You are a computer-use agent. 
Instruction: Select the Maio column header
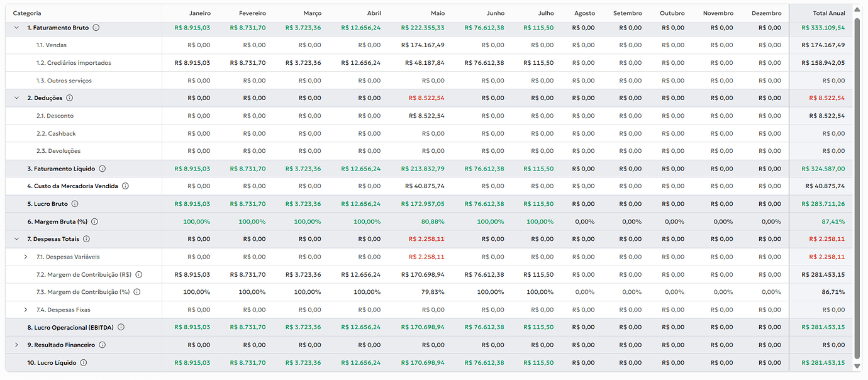point(438,13)
